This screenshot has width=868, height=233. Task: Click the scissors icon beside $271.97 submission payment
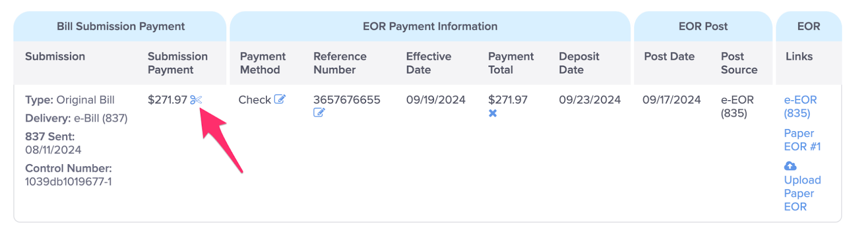pos(196,100)
